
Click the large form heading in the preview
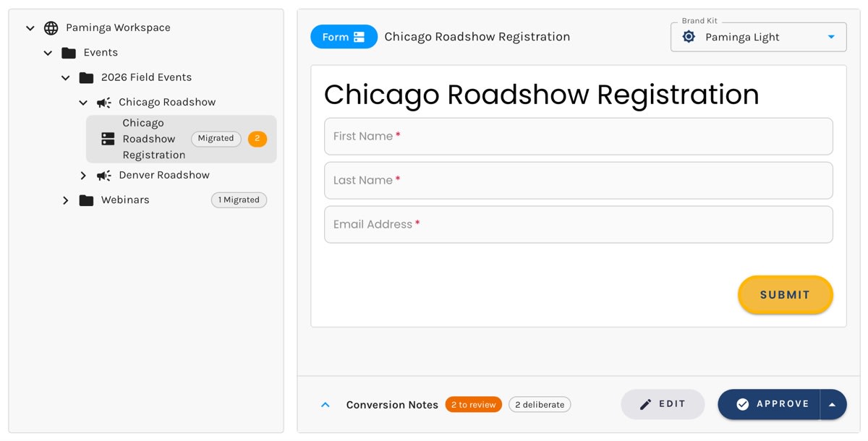[542, 95]
